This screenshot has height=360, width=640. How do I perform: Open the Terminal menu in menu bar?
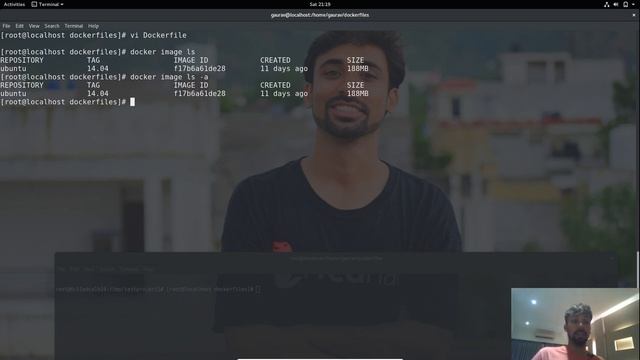coord(73,26)
